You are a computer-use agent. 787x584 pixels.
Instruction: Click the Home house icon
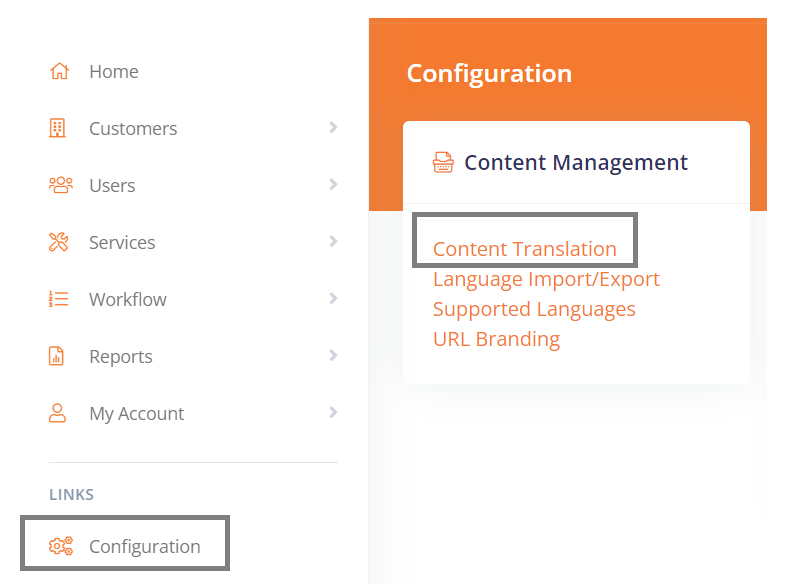(x=59, y=72)
